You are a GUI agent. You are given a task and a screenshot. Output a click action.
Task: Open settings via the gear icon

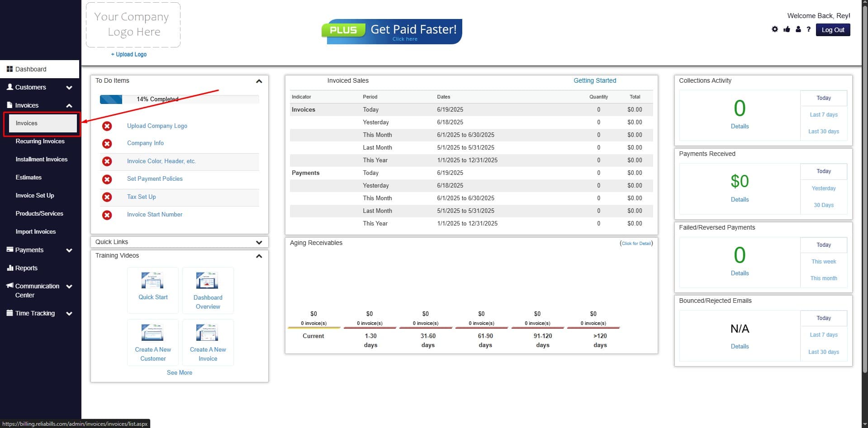pos(774,29)
